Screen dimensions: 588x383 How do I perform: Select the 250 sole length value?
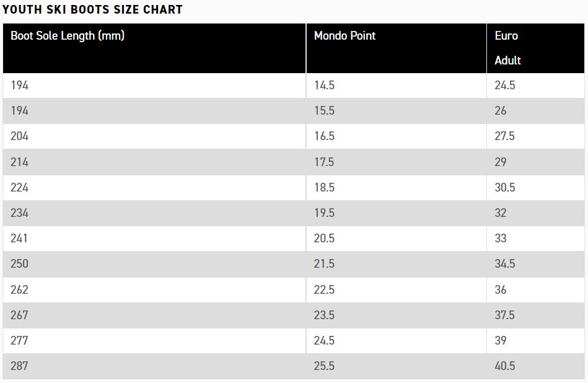coord(19,264)
